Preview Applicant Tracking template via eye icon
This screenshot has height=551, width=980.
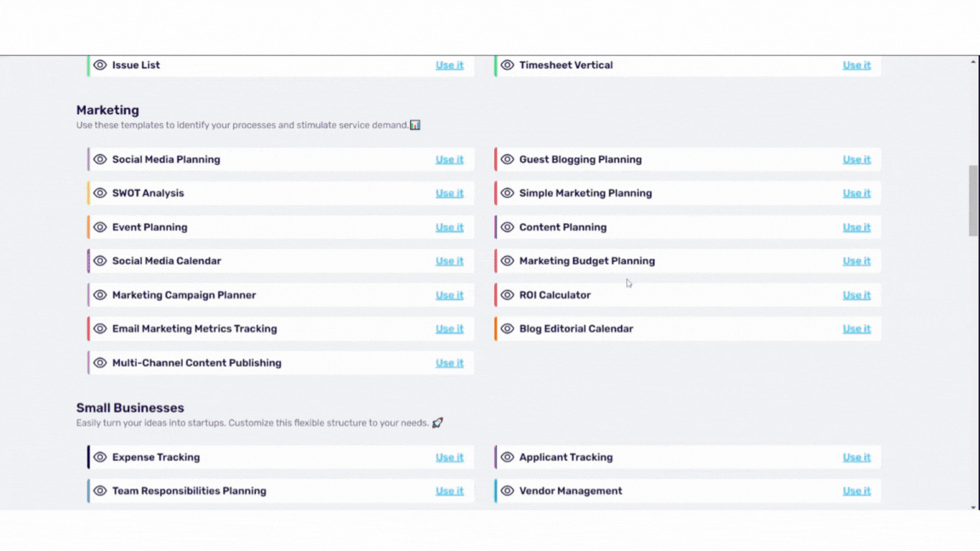(508, 457)
